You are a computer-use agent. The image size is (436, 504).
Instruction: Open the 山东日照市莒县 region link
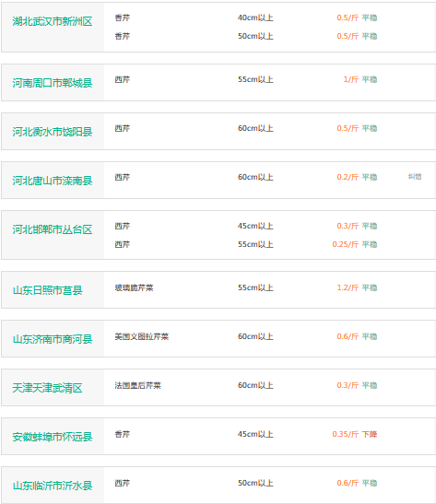pyautogui.click(x=48, y=290)
